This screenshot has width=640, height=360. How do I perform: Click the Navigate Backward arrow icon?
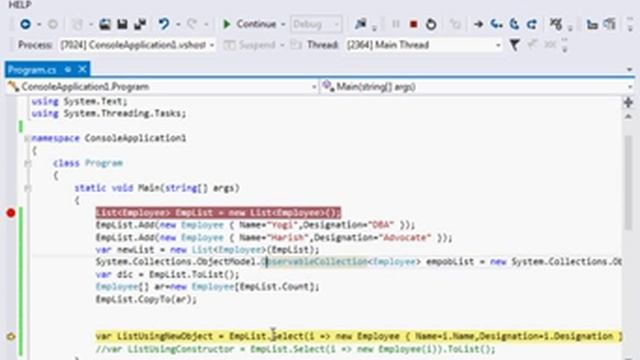tap(25, 24)
